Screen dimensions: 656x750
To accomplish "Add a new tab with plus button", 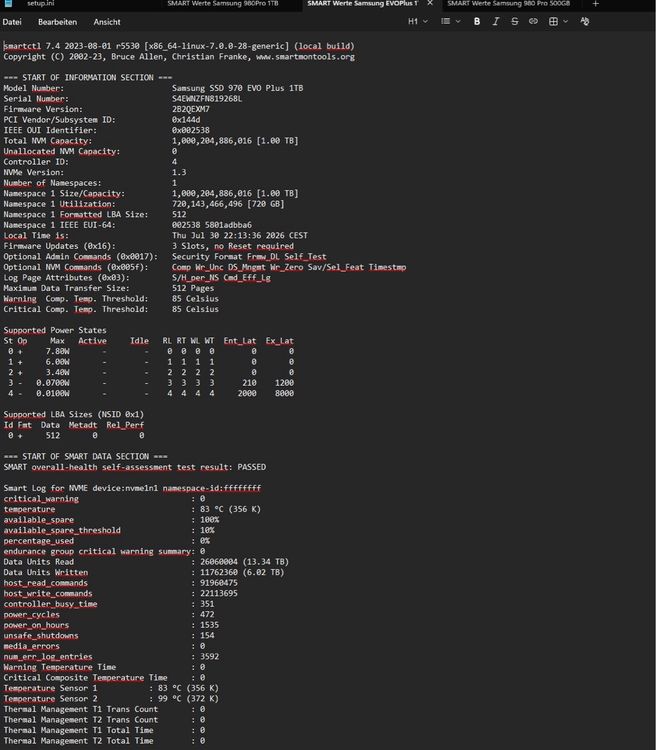I will point(596,3).
